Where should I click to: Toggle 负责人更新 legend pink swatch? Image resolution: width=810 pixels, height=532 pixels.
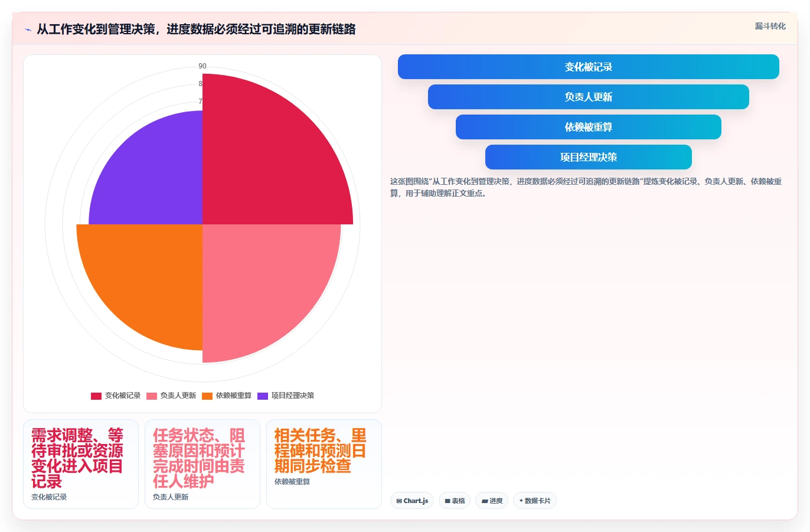click(152, 396)
